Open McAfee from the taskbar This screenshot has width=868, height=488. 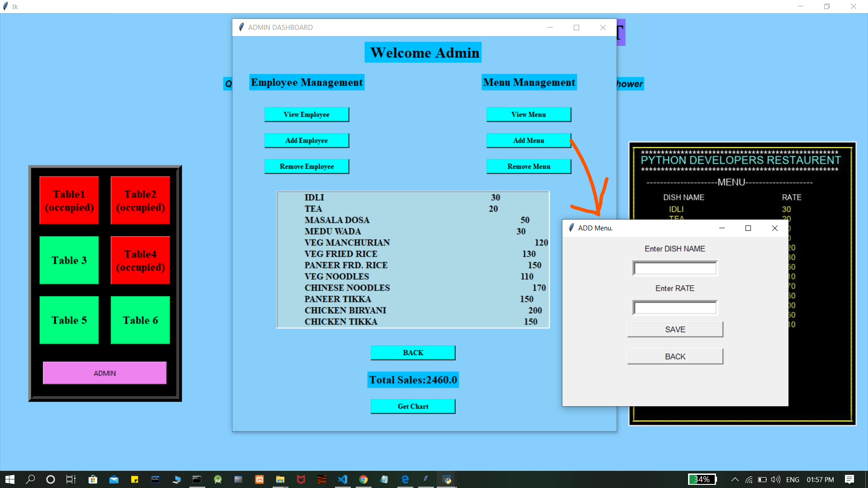[x=301, y=479]
